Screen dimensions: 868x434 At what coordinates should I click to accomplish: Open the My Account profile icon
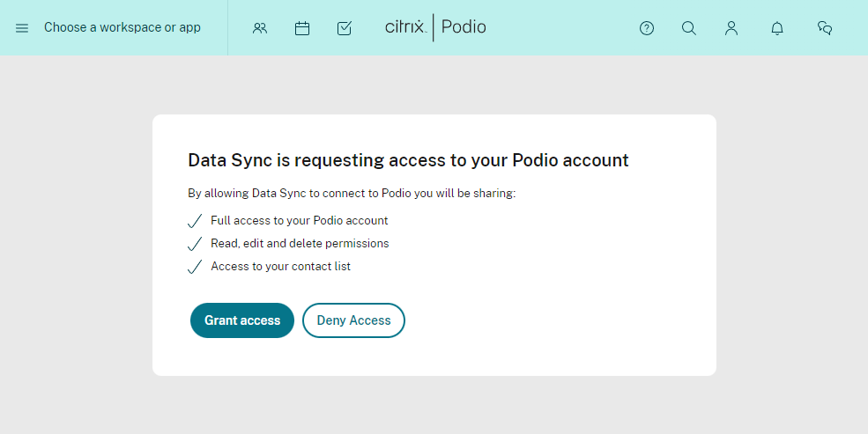click(x=731, y=28)
